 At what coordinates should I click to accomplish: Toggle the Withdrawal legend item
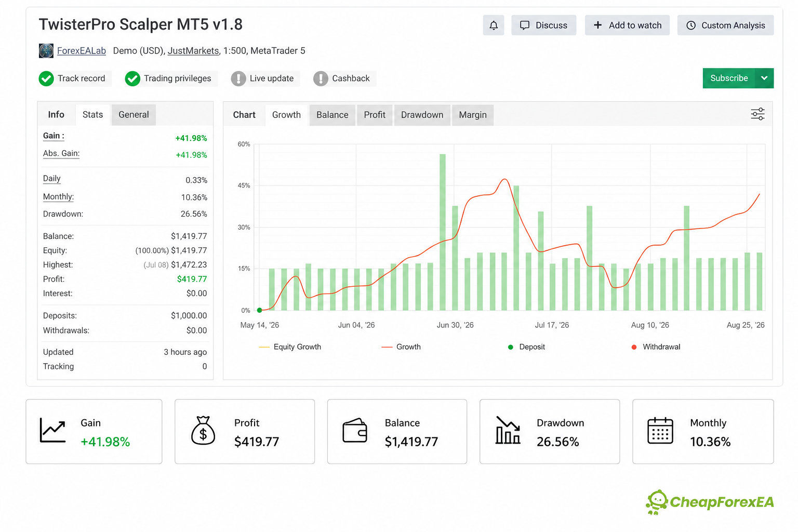(656, 347)
